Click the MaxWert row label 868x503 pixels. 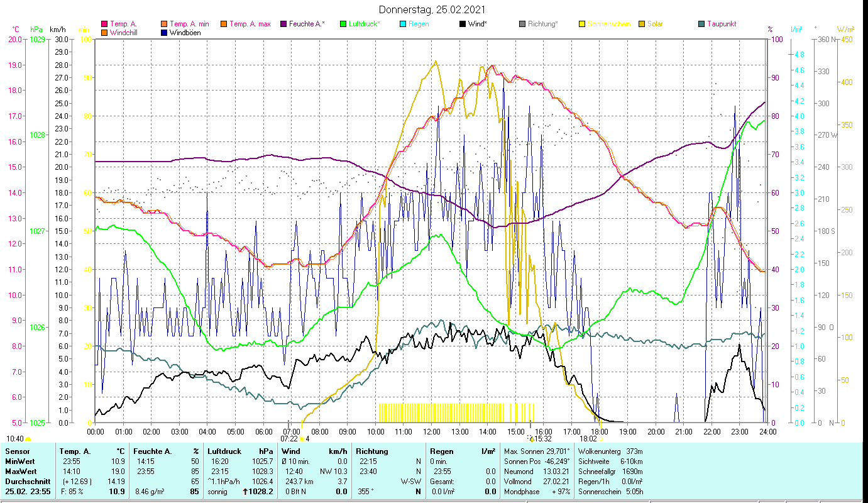(x=22, y=471)
